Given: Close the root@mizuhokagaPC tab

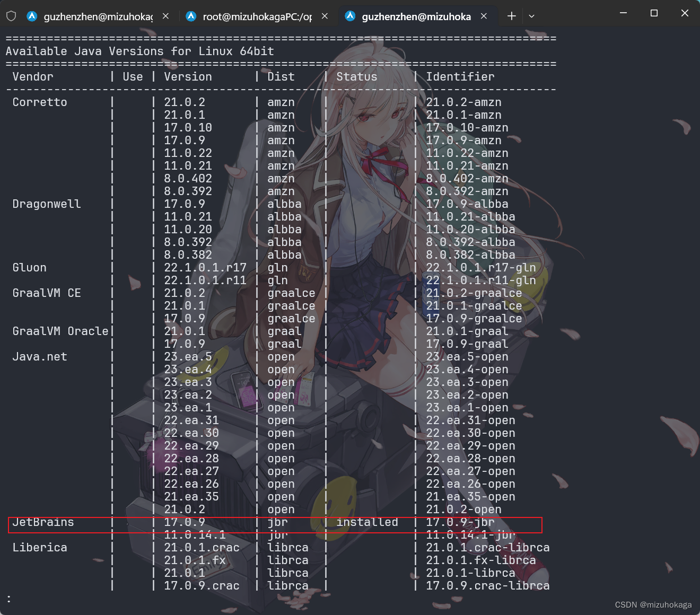Looking at the screenshot, I should [325, 16].
